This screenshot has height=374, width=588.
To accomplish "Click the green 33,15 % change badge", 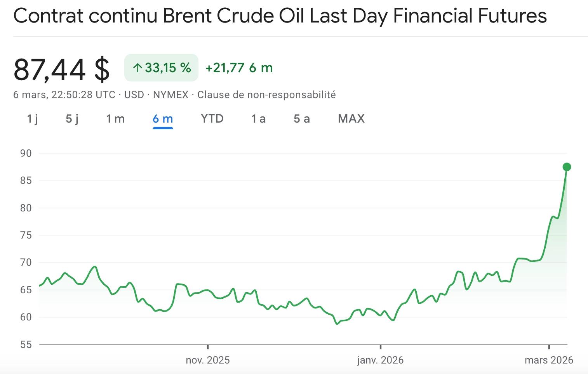I will point(161,68).
